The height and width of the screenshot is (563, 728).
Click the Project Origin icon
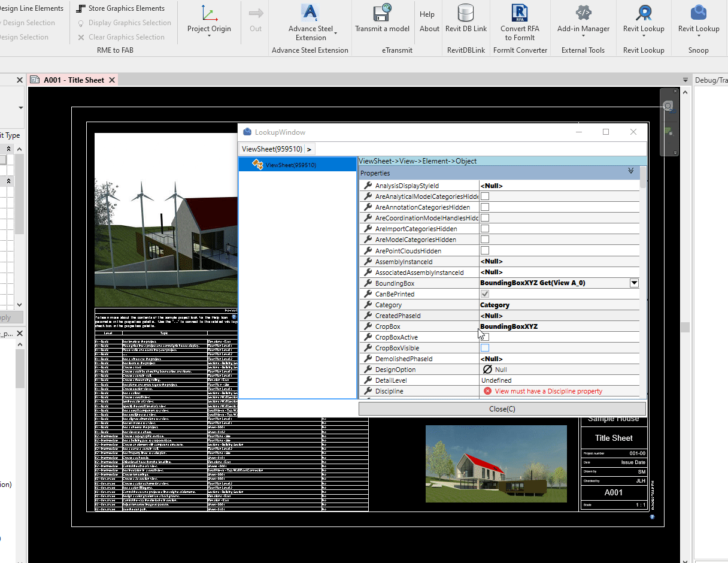click(208, 13)
